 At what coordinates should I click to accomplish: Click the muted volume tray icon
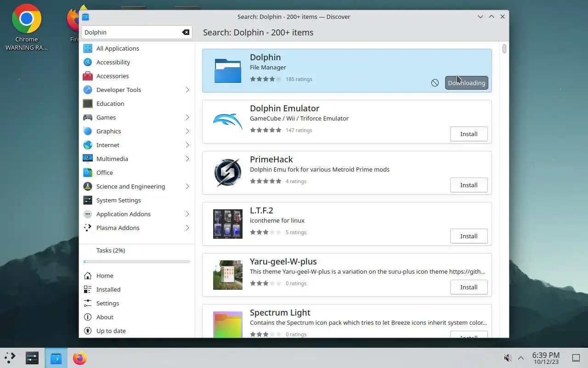tap(508, 358)
